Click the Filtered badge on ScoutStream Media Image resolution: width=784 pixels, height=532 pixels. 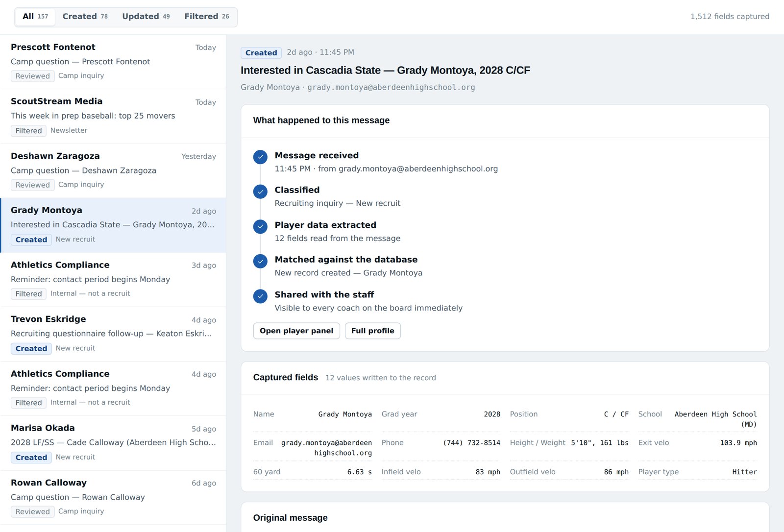[x=28, y=131]
